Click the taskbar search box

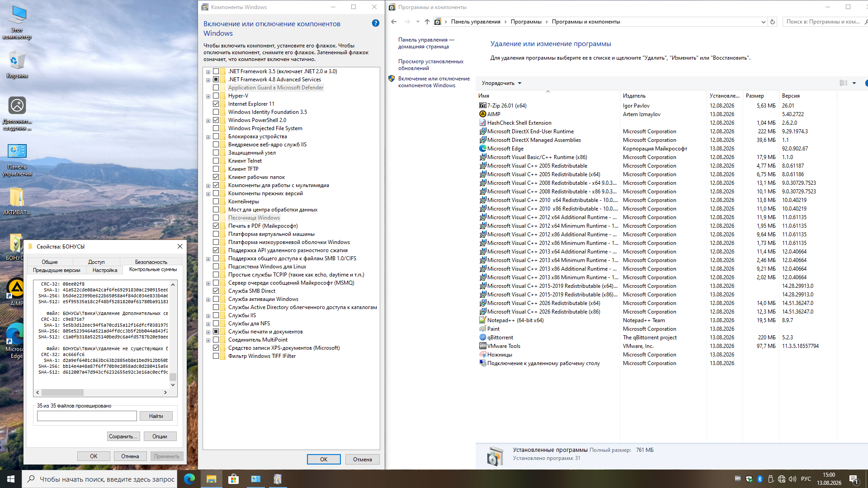coord(99,479)
